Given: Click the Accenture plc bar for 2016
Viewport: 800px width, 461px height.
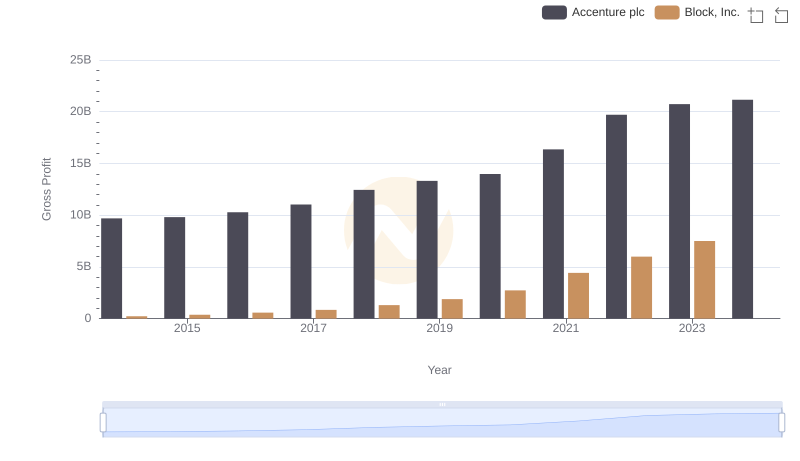Looking at the screenshot, I should [238, 265].
